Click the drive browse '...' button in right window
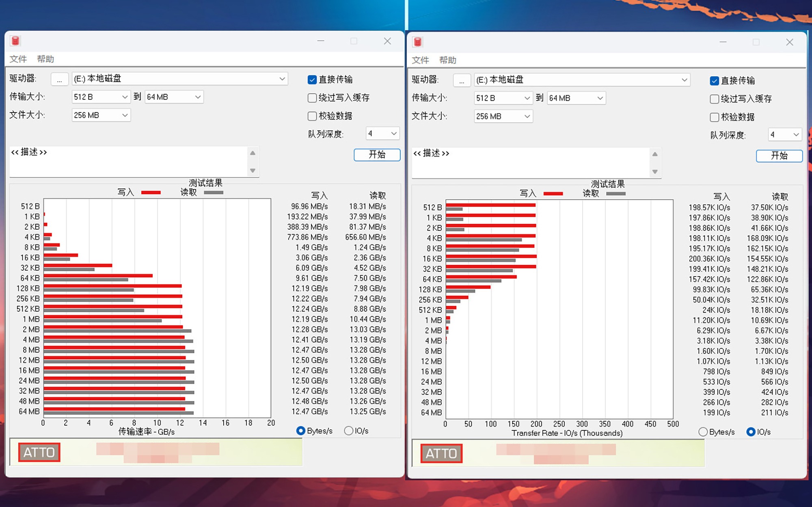812x507 pixels. (x=462, y=80)
